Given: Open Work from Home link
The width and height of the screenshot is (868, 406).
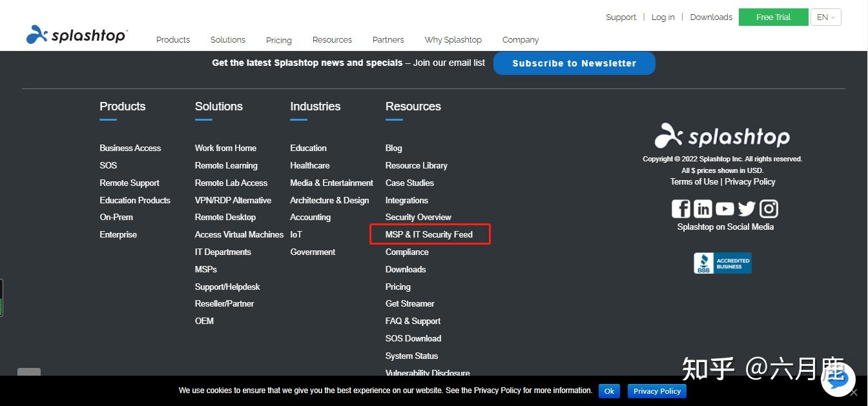Looking at the screenshot, I should [x=225, y=148].
